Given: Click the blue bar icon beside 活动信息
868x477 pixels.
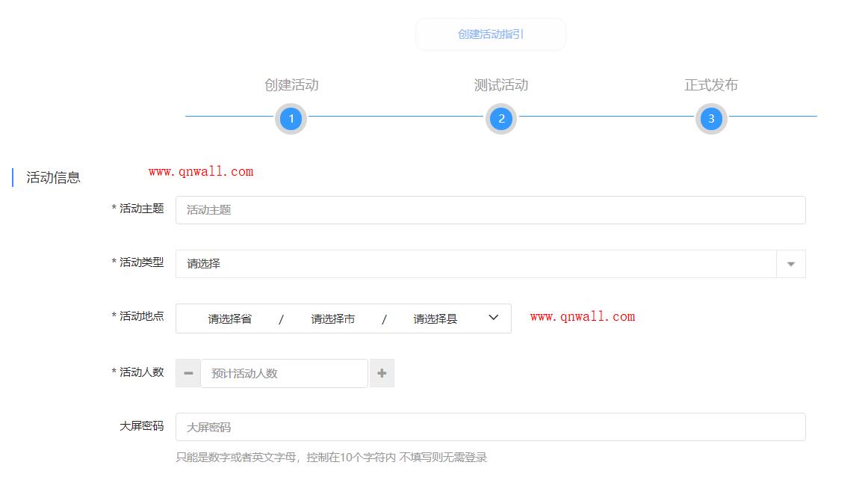Looking at the screenshot, I should pyautogui.click(x=13, y=176).
